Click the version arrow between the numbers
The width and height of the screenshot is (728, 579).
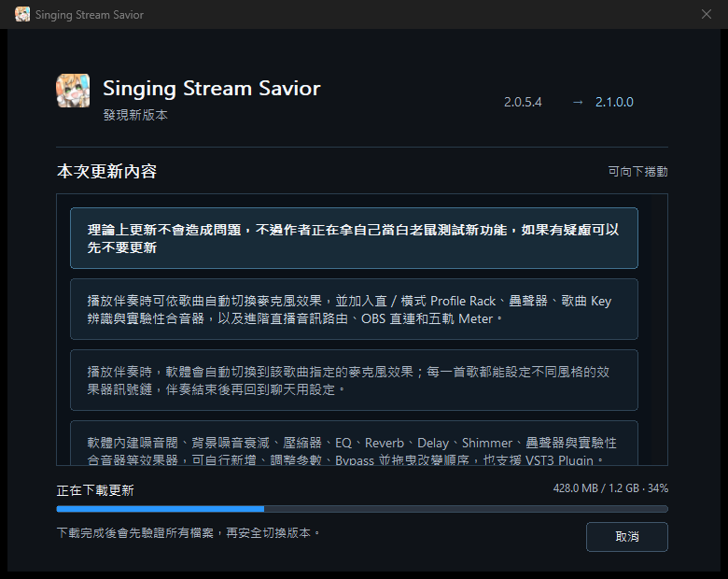click(x=578, y=102)
